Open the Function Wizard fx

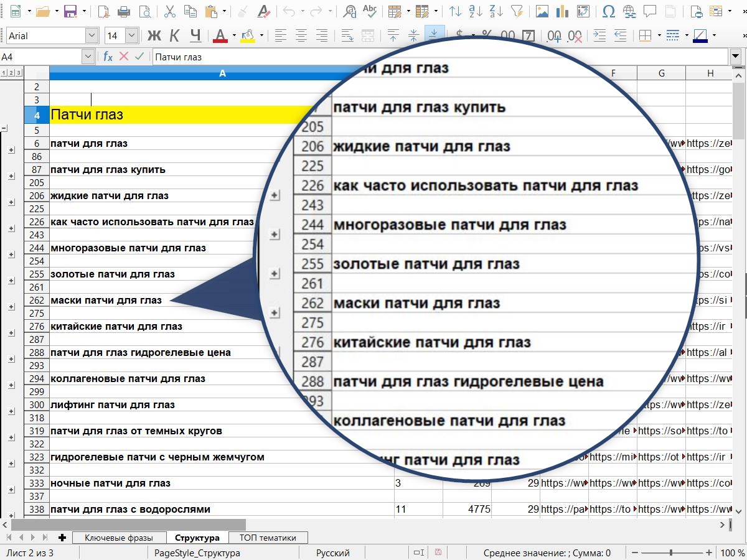pos(108,57)
